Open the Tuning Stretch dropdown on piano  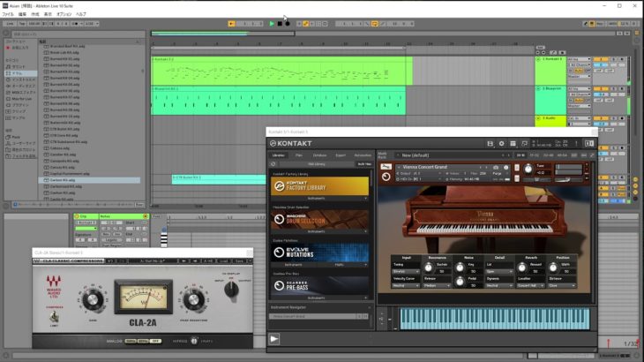[406, 272]
